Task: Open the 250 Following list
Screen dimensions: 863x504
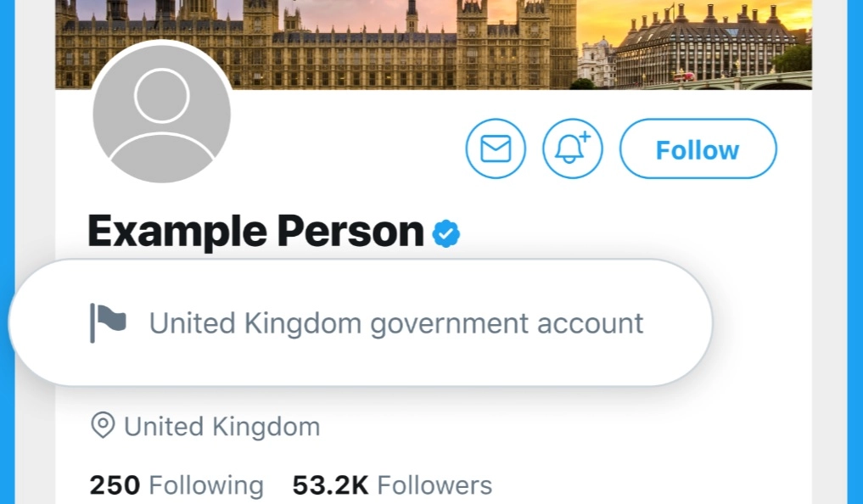Action: coord(177,485)
